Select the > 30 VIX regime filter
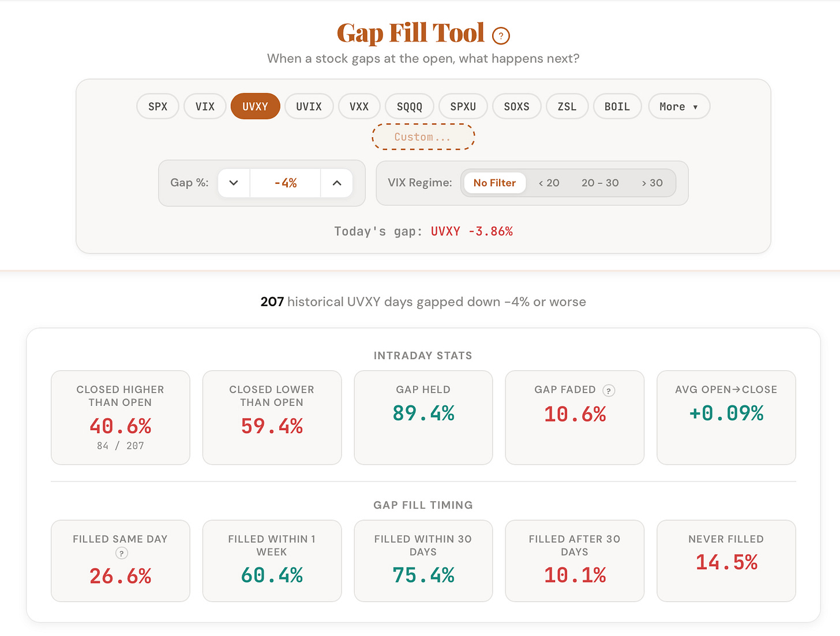The image size is (840, 636). pyautogui.click(x=652, y=183)
